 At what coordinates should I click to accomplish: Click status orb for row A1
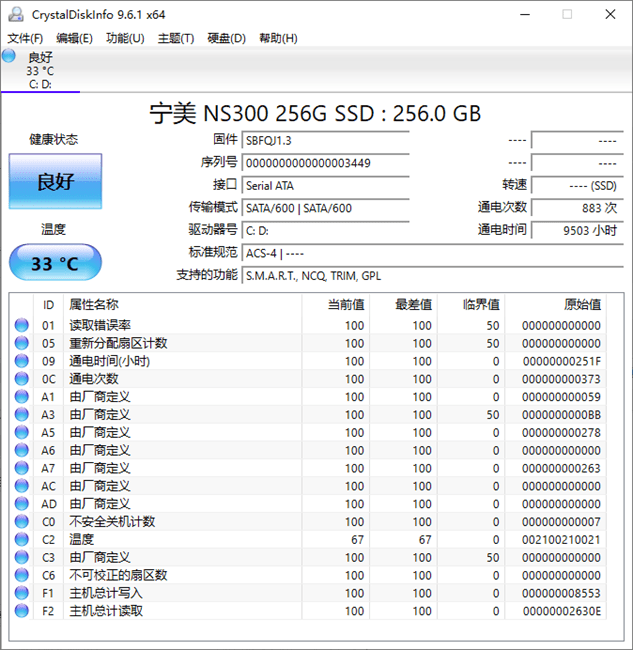click(22, 397)
